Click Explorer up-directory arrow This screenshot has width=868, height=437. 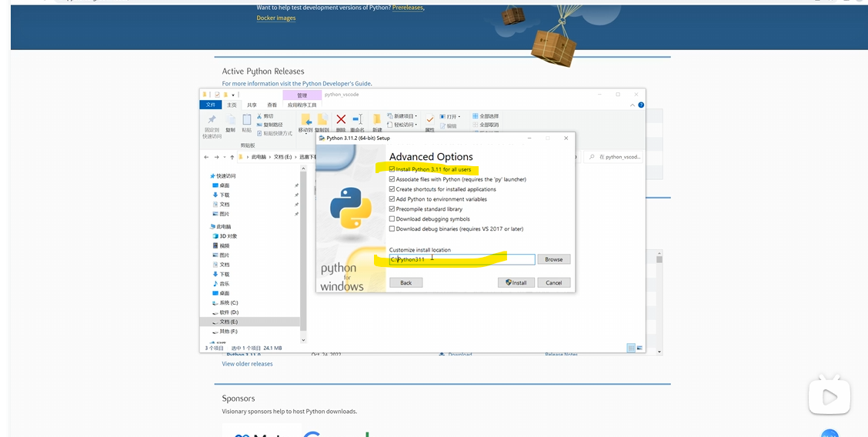tap(232, 157)
